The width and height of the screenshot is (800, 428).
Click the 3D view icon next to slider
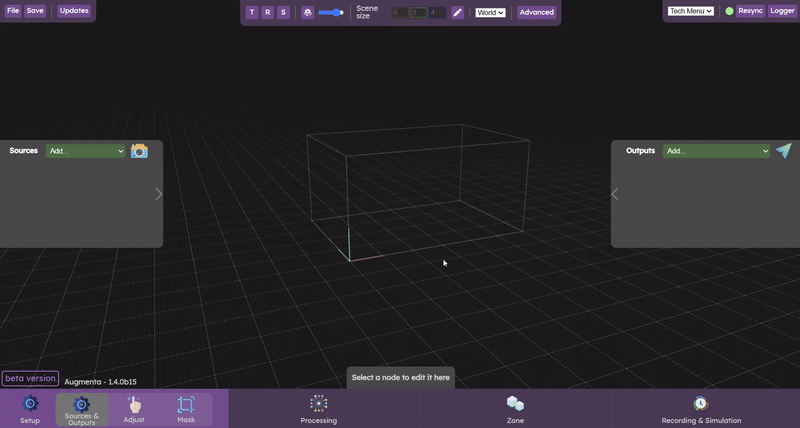(307, 12)
